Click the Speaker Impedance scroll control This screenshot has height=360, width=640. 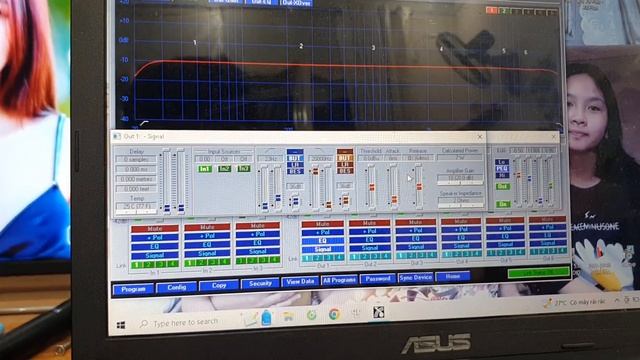coord(460,206)
